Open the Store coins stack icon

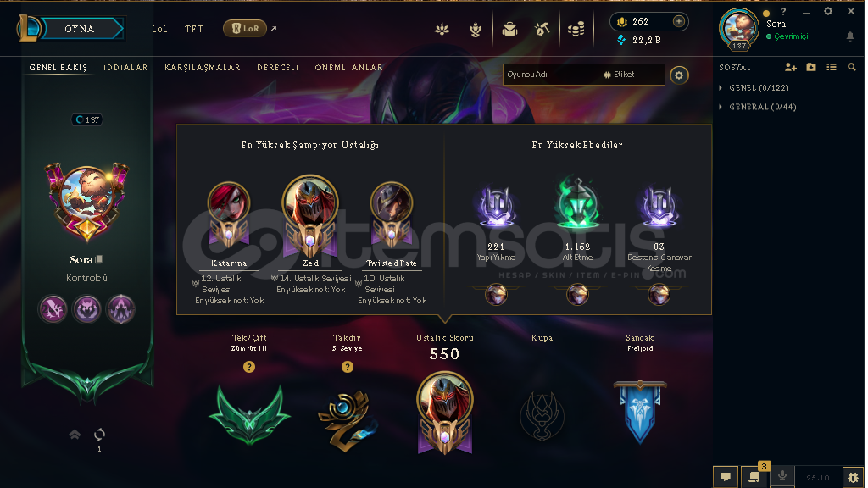pos(576,30)
